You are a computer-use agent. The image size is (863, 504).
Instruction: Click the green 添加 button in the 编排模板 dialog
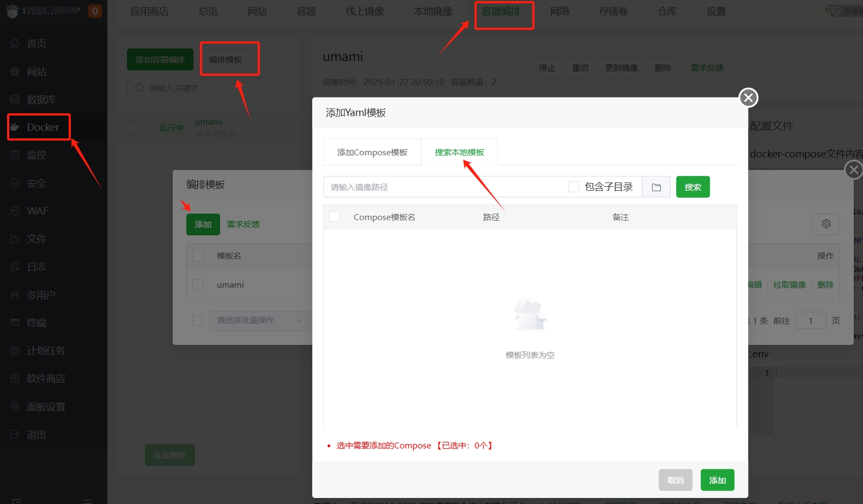(203, 224)
